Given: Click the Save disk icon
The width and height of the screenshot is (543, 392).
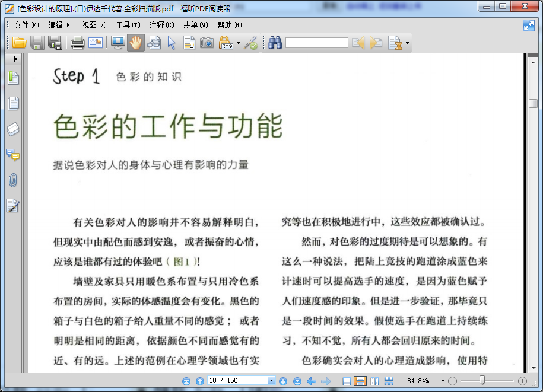Looking at the screenshot, I should point(37,43).
